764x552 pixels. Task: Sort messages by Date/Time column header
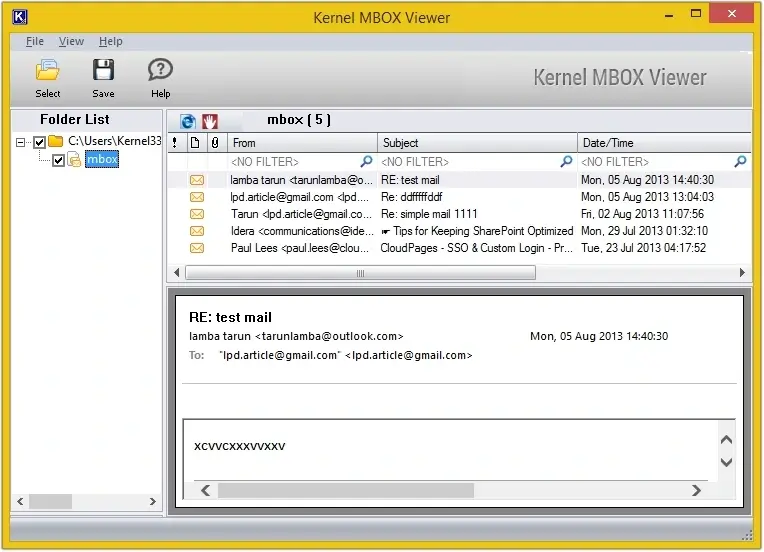pos(664,143)
